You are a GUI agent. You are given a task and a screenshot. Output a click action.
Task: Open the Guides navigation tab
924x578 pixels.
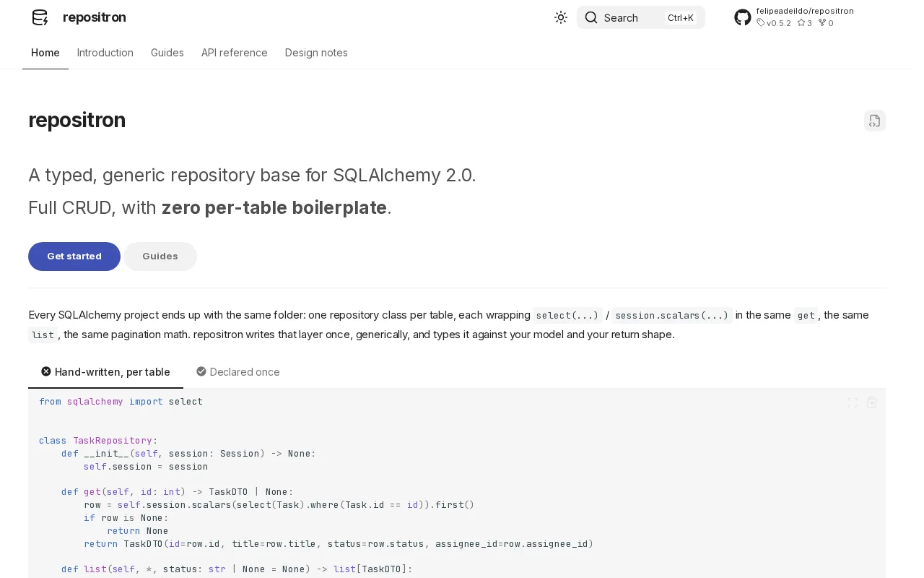[167, 53]
